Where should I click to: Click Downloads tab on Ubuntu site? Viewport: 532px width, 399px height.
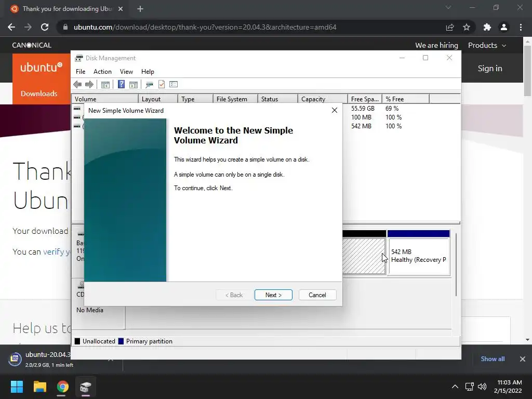pos(39,94)
